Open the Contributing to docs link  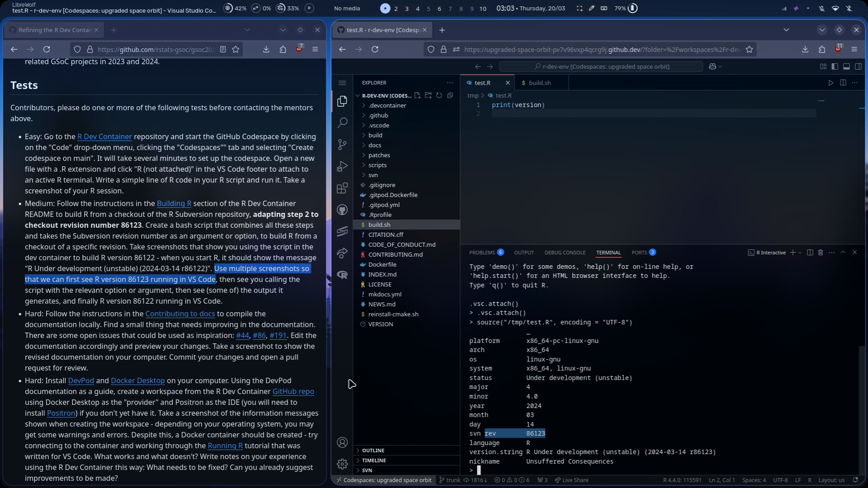click(x=180, y=314)
